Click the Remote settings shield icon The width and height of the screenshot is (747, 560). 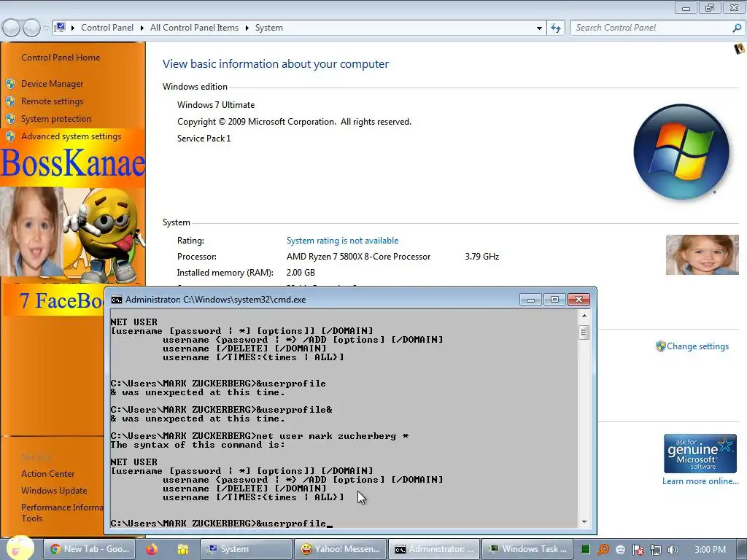(10, 101)
